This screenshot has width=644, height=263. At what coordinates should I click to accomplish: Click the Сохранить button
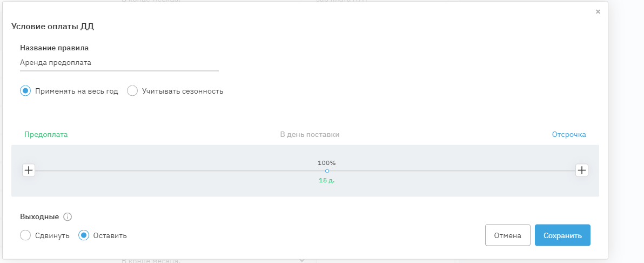pos(562,235)
